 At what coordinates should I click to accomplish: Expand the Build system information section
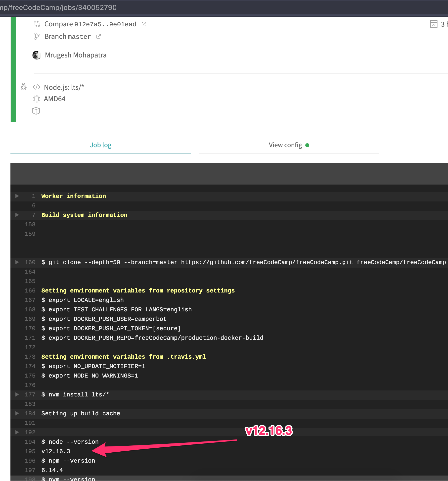coord(17,215)
